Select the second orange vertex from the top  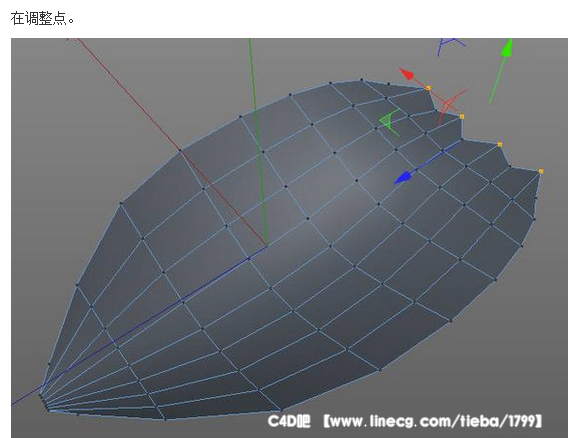click(x=462, y=117)
